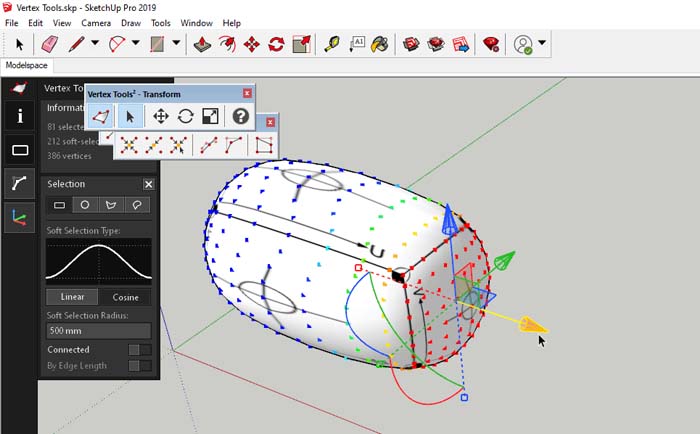
Task: Select Linear soft selection type
Action: 72,297
